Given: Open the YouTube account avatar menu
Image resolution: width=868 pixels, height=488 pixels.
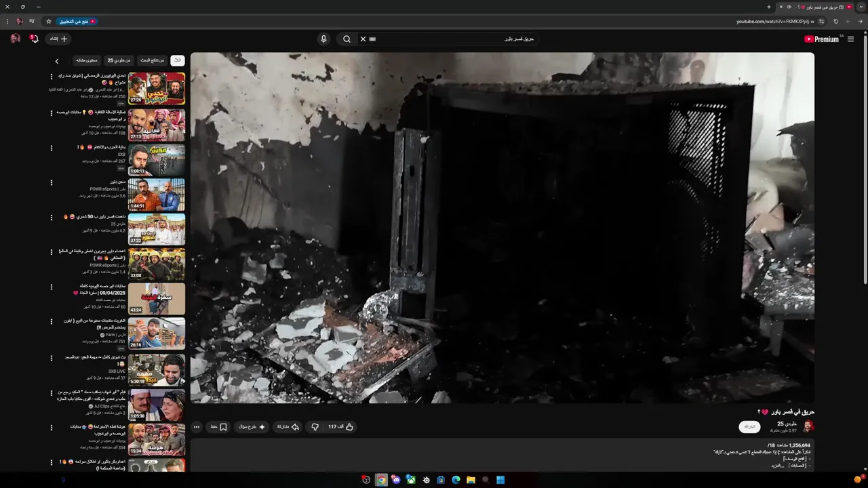Looking at the screenshot, I should click(15, 39).
